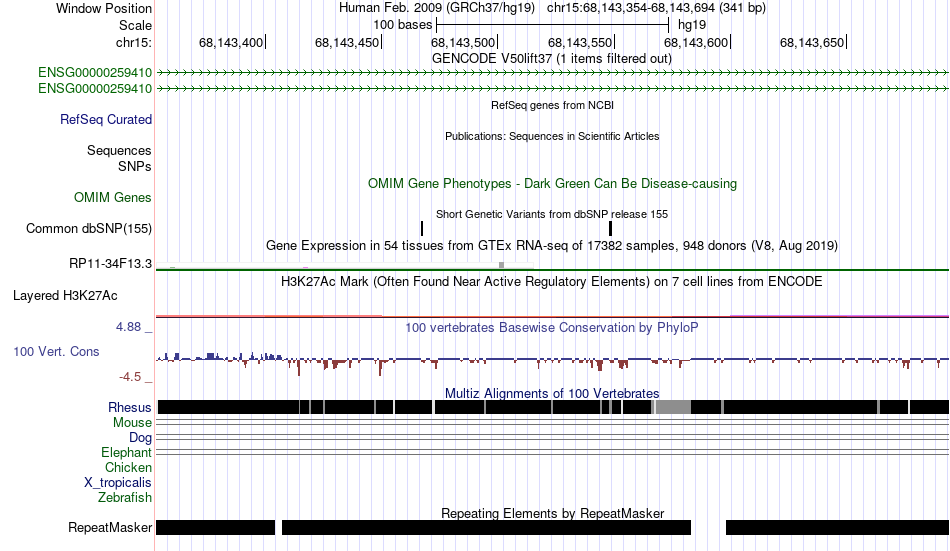Click the 4.88 PhyloP upper scale value
This screenshot has width=950, height=551.
pos(128,327)
